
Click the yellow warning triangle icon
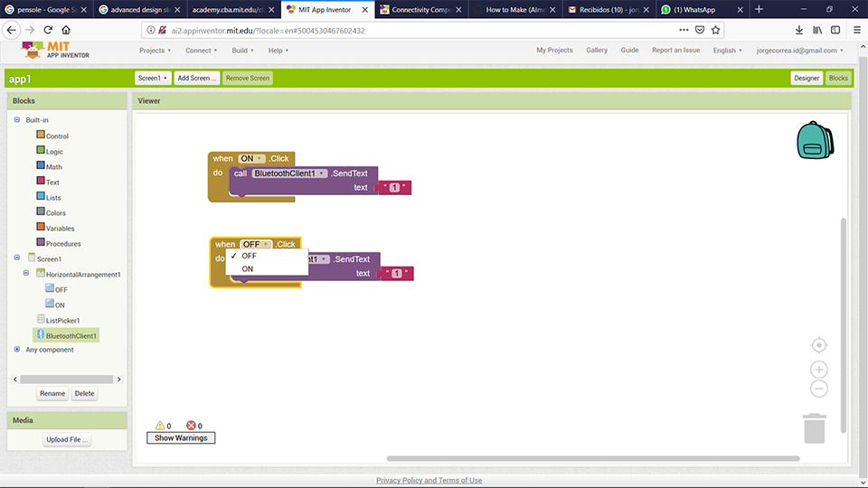[160, 426]
